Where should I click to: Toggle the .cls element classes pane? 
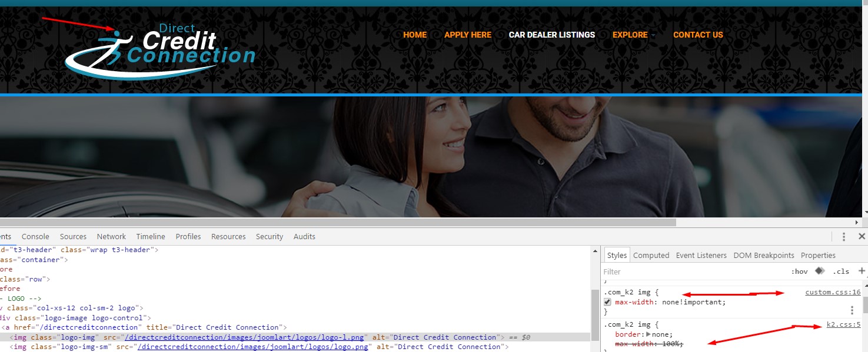pos(841,271)
